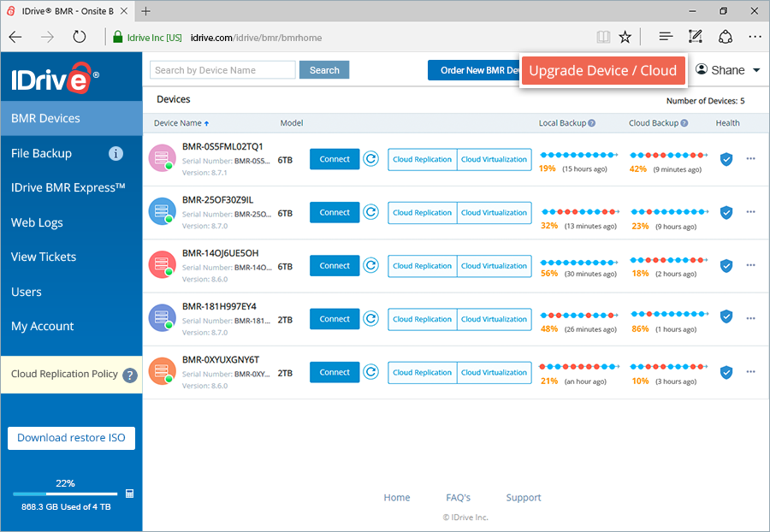Open more options for BMR-25OF30Z9IL
The image size is (770, 532).
[750, 211]
